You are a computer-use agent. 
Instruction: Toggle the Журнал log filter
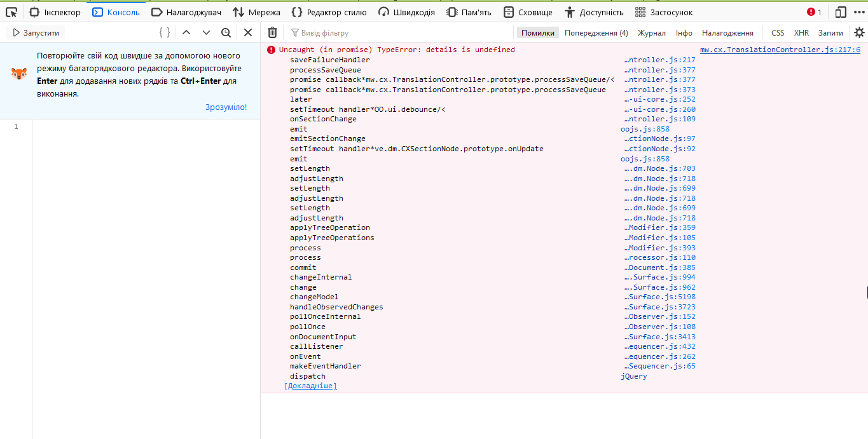(x=652, y=32)
